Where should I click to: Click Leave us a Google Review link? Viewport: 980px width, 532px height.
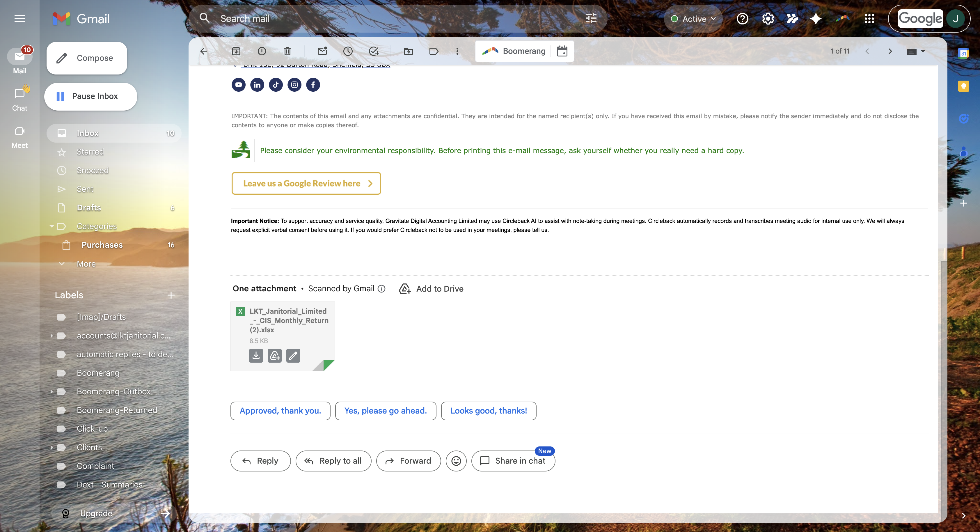[x=306, y=183]
